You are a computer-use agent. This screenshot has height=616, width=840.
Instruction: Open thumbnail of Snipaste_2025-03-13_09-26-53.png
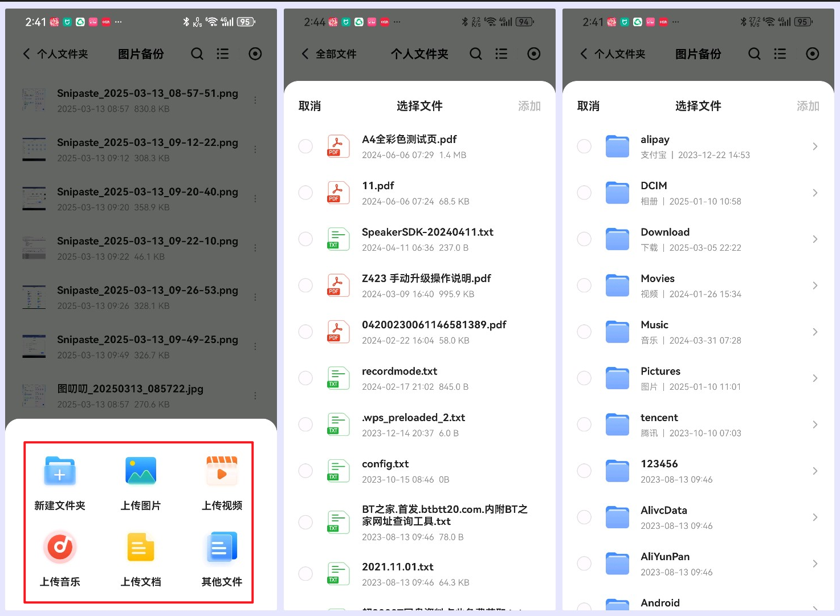click(x=34, y=297)
